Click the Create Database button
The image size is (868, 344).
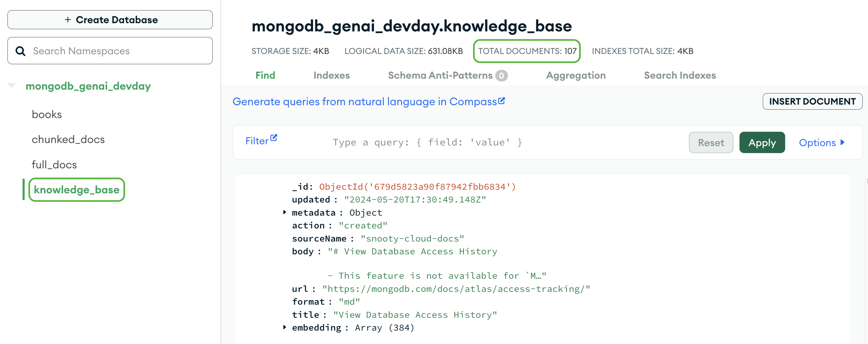click(110, 20)
